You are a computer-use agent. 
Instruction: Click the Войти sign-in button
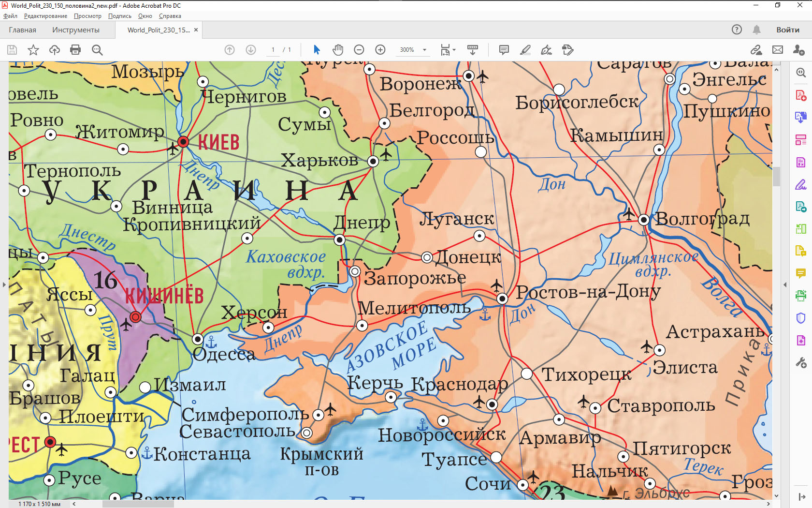coord(788,30)
